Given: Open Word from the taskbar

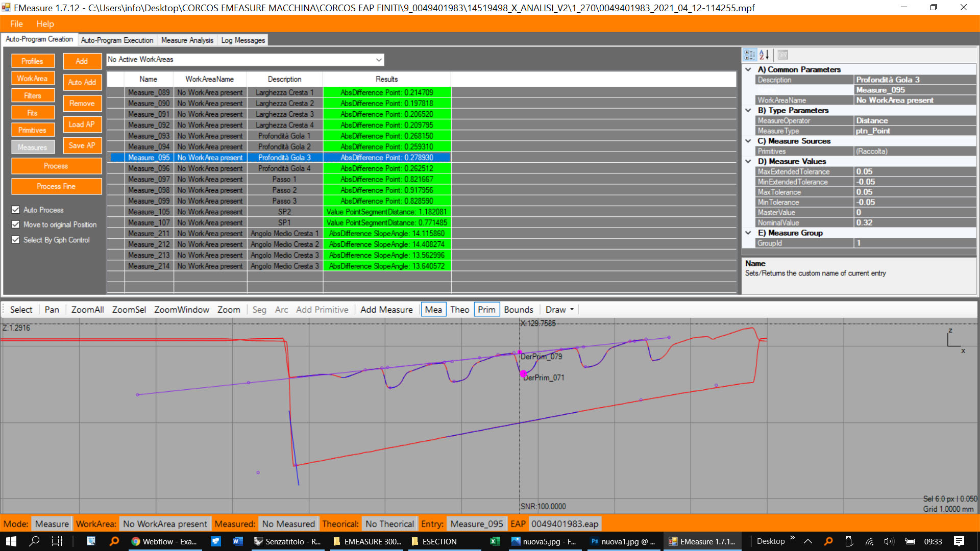Looking at the screenshot, I should [x=238, y=541].
